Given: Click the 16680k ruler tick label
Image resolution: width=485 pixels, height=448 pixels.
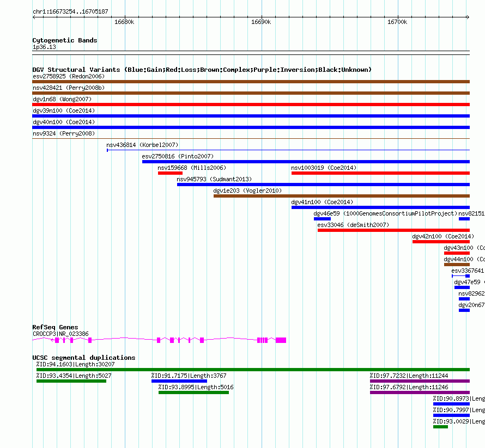Looking at the screenshot, I should [124, 22].
